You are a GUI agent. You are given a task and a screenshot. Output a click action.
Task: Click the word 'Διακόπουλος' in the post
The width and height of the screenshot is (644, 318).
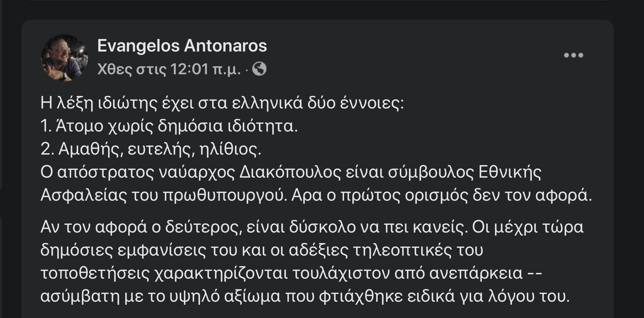point(290,172)
